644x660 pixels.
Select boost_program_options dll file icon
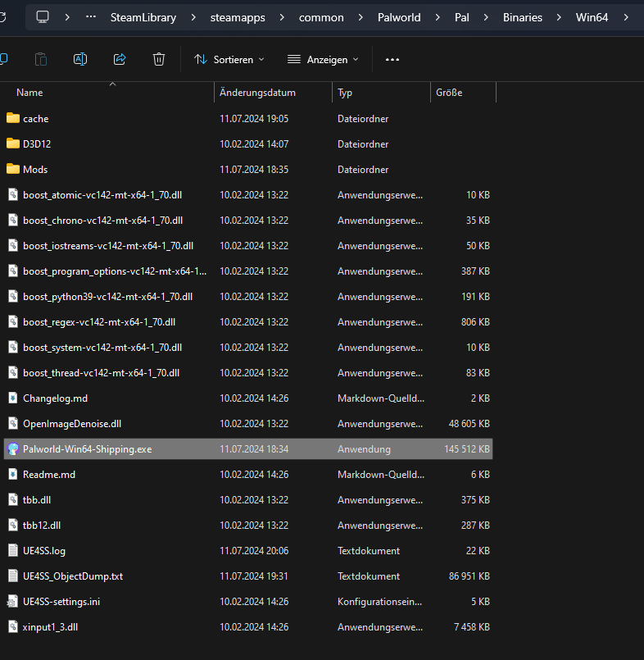[13, 271]
